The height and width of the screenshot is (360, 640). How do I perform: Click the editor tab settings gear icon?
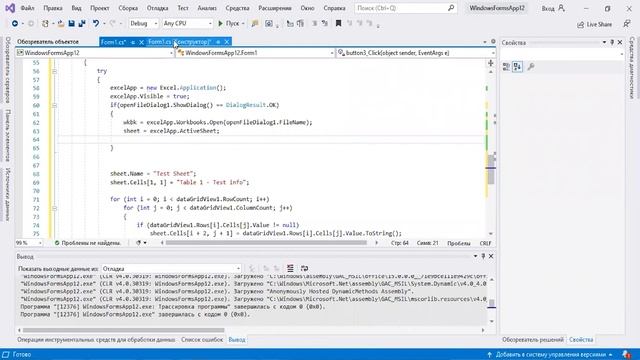(493, 42)
